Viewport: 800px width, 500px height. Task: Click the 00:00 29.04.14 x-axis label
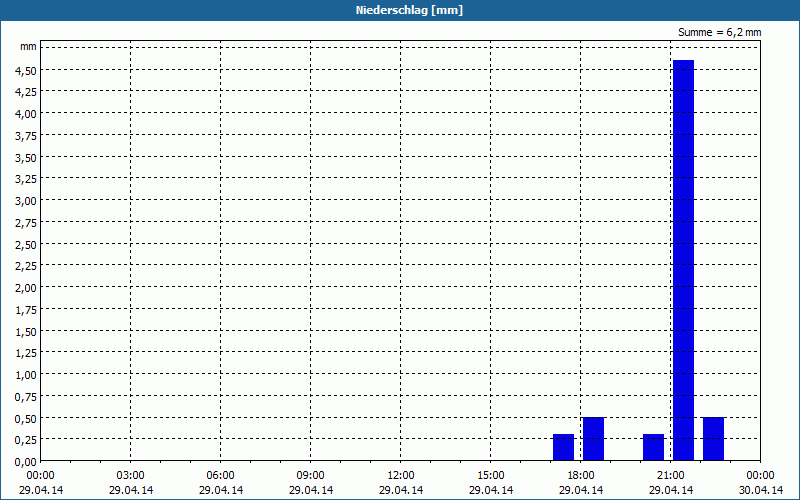coord(41,483)
